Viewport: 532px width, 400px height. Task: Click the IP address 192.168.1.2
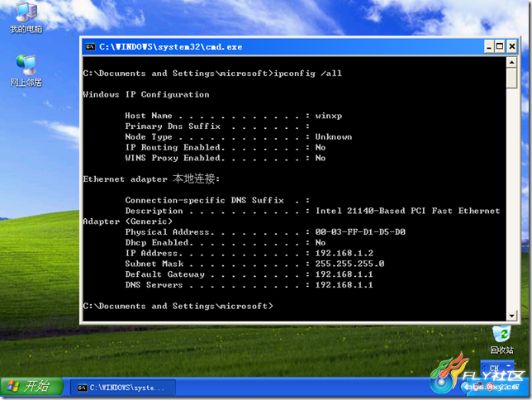pyautogui.click(x=344, y=253)
